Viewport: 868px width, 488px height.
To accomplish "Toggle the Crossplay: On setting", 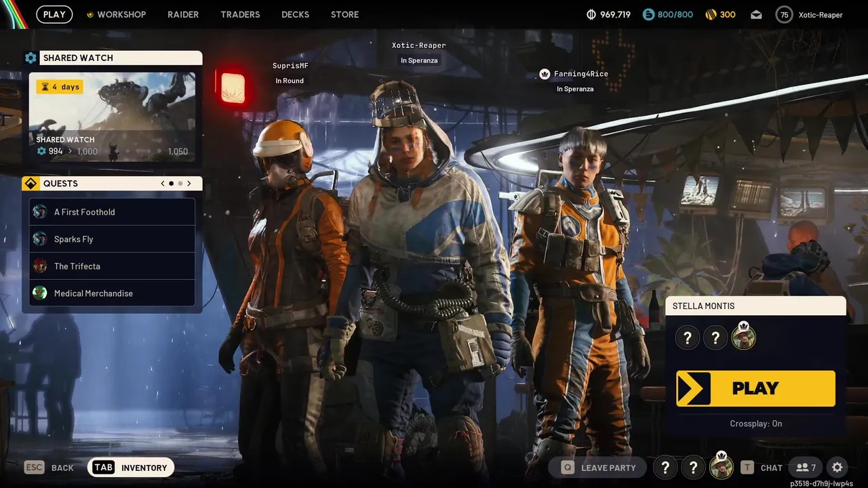I will (x=755, y=424).
